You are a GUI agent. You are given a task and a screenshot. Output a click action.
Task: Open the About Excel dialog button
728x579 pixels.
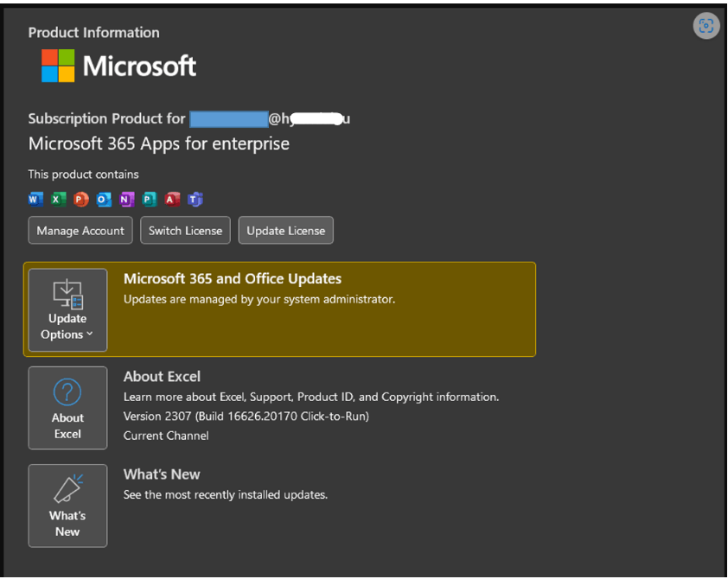[67, 408]
